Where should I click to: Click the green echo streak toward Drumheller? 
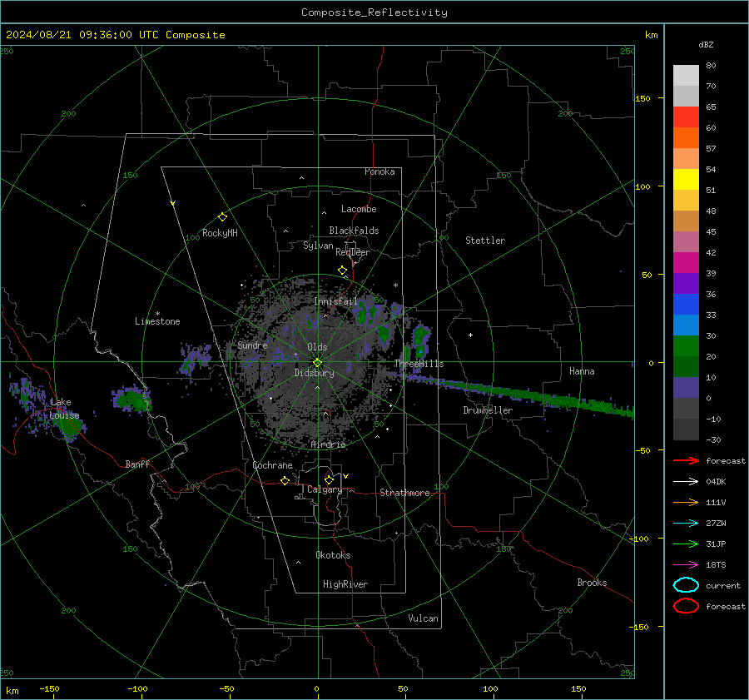[x=521, y=395]
